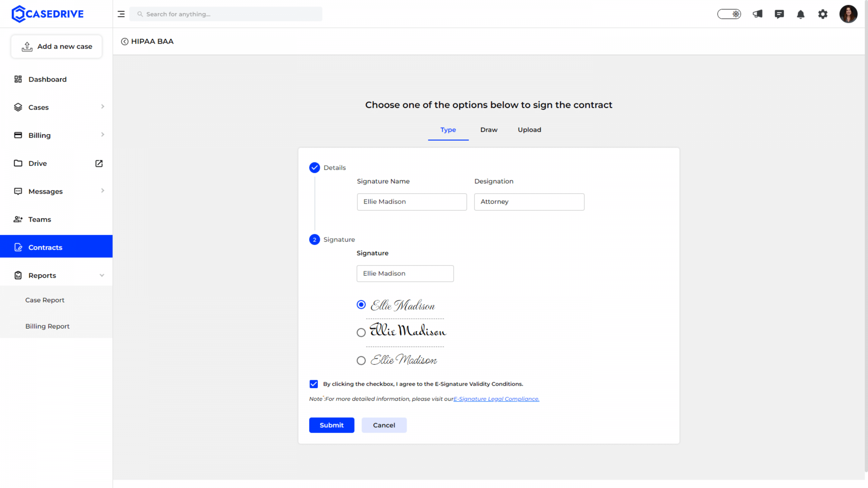Click the Drive folder icon
The width and height of the screenshot is (868, 488).
tap(18, 163)
